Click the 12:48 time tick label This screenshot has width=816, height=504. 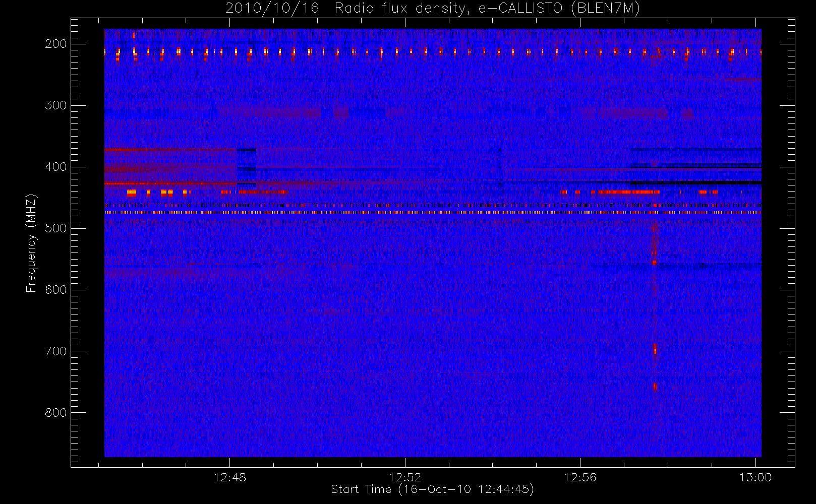[x=230, y=477]
